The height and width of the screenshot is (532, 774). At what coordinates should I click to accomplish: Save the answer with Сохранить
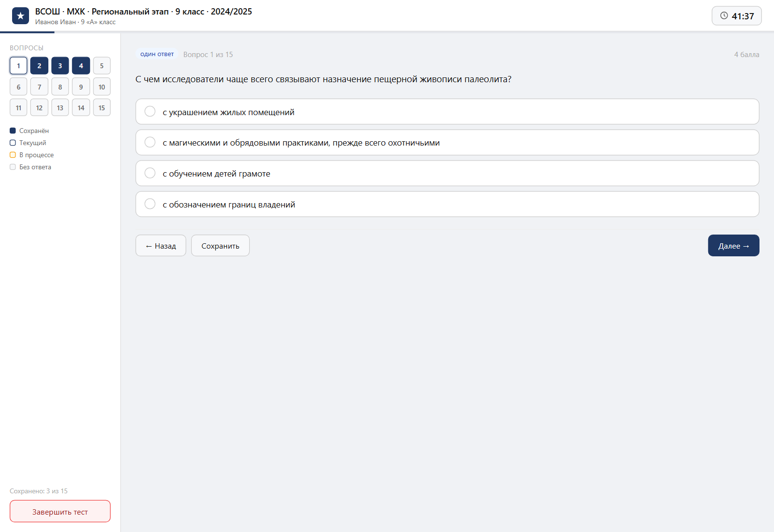click(220, 246)
